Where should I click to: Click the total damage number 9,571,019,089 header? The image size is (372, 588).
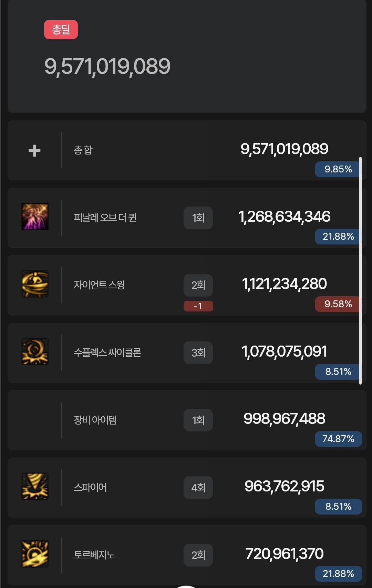[x=107, y=67]
